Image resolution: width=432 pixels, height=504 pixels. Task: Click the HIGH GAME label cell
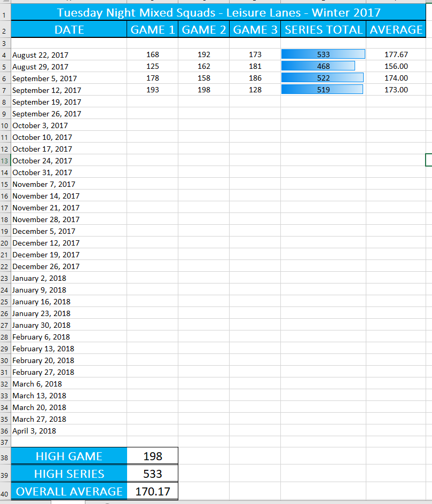69,455
